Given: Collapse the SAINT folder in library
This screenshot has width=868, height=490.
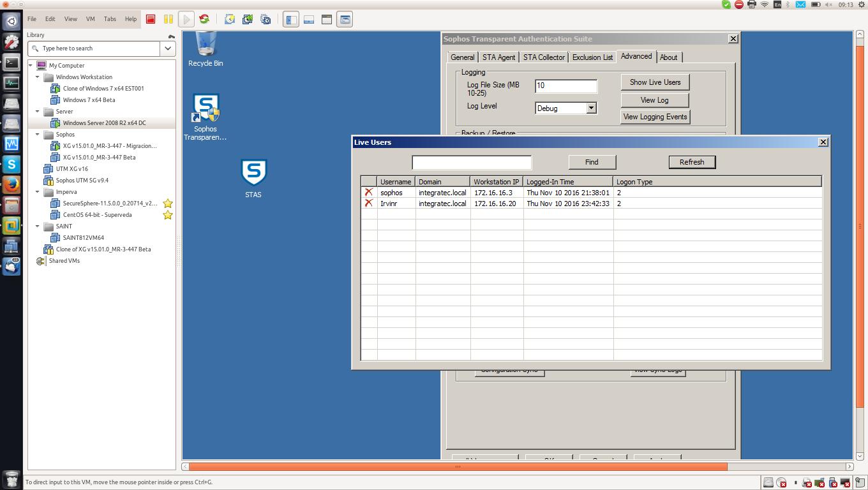Looking at the screenshot, I should [x=38, y=226].
